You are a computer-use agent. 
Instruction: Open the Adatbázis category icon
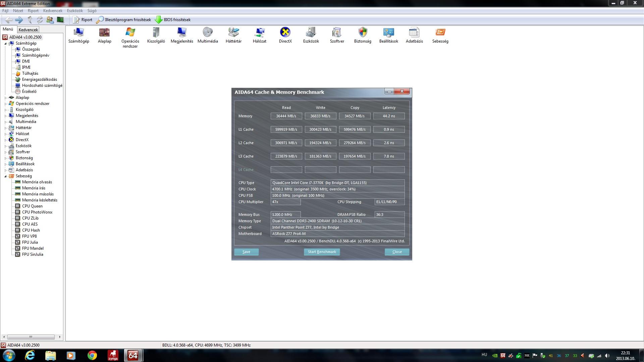[414, 35]
